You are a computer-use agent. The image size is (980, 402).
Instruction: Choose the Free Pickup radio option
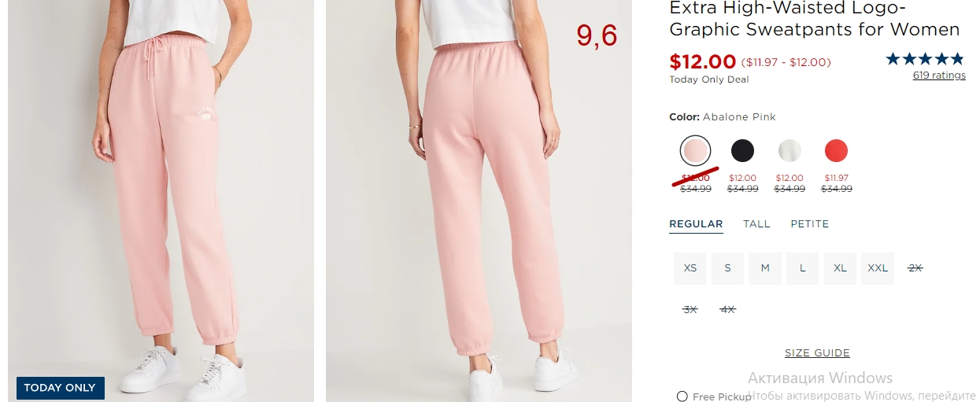click(x=682, y=396)
